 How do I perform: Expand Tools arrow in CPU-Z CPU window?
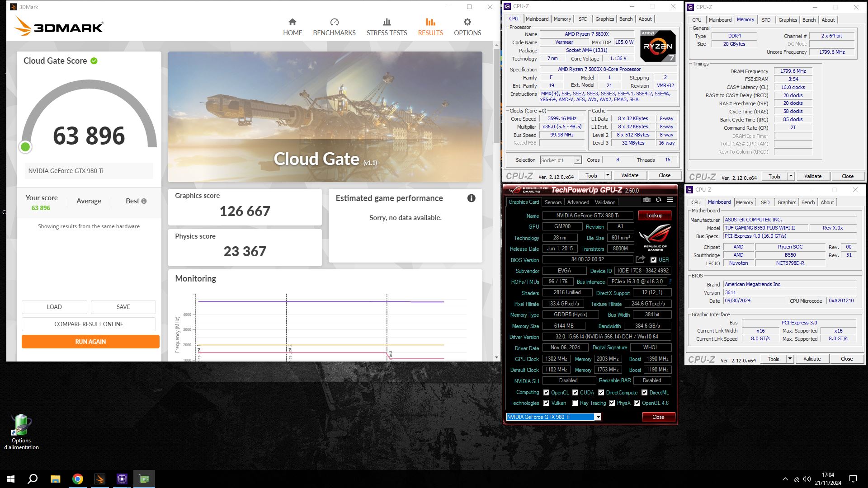(x=608, y=175)
